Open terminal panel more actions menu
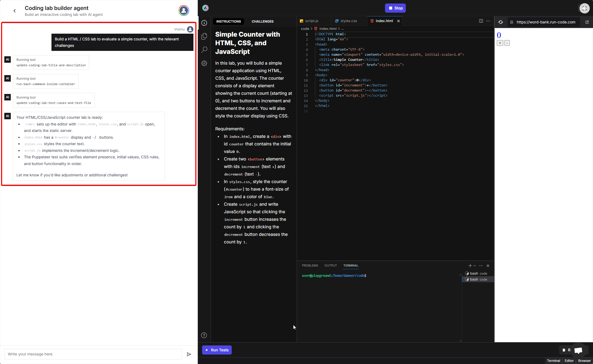 click(x=481, y=266)
